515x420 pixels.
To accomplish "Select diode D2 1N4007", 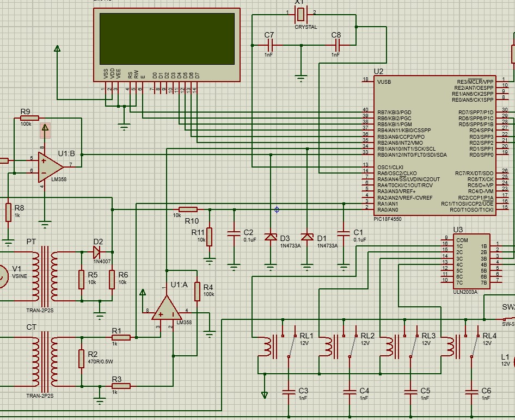I will click(97, 252).
